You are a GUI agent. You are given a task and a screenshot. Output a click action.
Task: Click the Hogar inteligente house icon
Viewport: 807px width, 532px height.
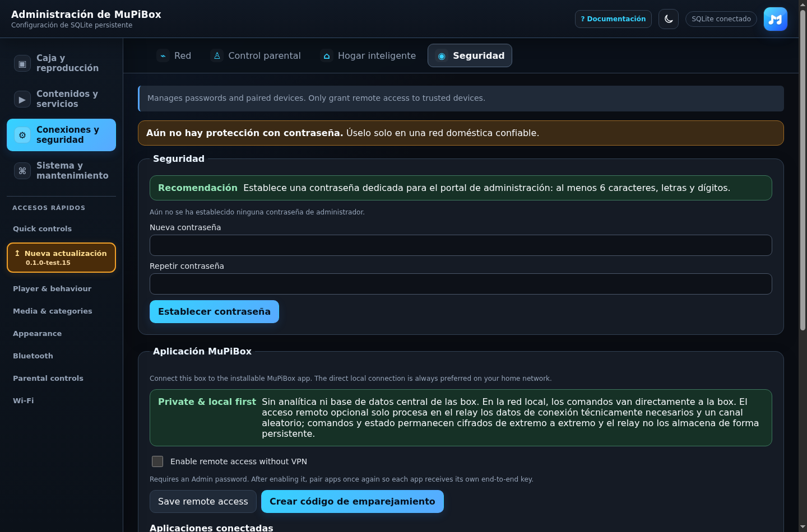click(x=327, y=56)
